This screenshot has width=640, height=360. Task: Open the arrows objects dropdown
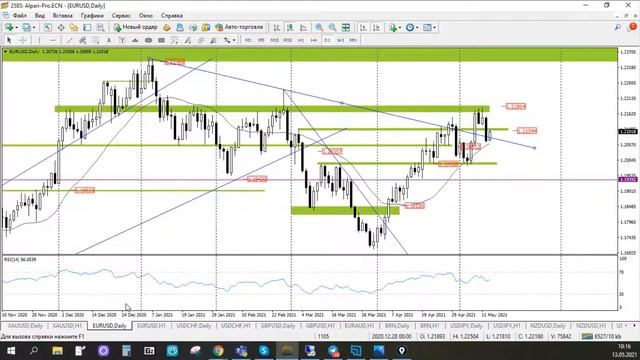233,40
